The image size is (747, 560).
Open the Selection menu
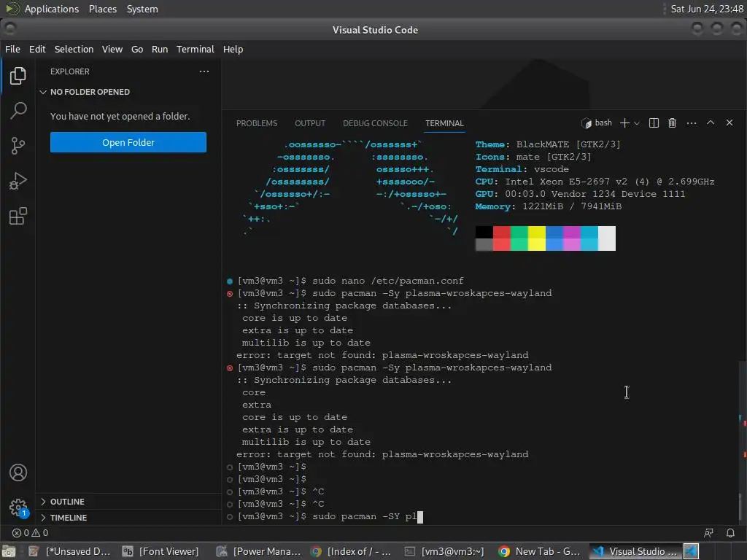(74, 49)
